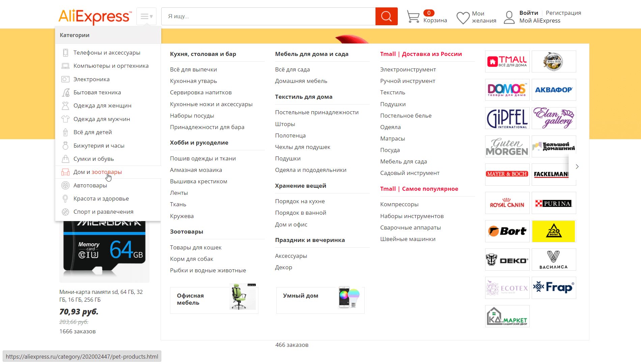Open the КД Маркет brand logo

point(507,316)
